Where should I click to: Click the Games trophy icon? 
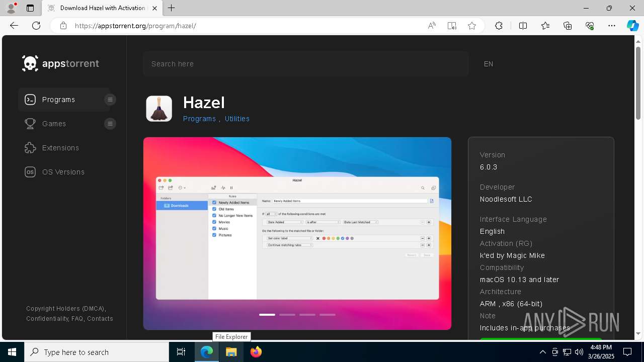click(30, 124)
